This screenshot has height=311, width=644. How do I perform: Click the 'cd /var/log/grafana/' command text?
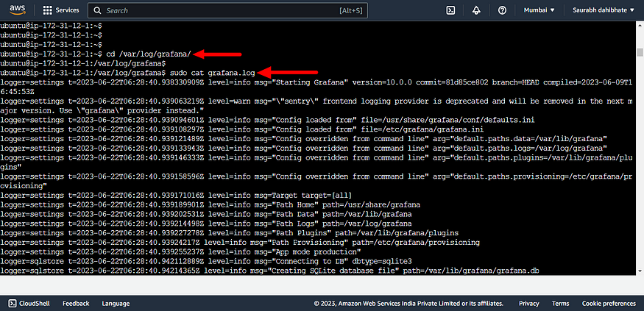pos(149,54)
